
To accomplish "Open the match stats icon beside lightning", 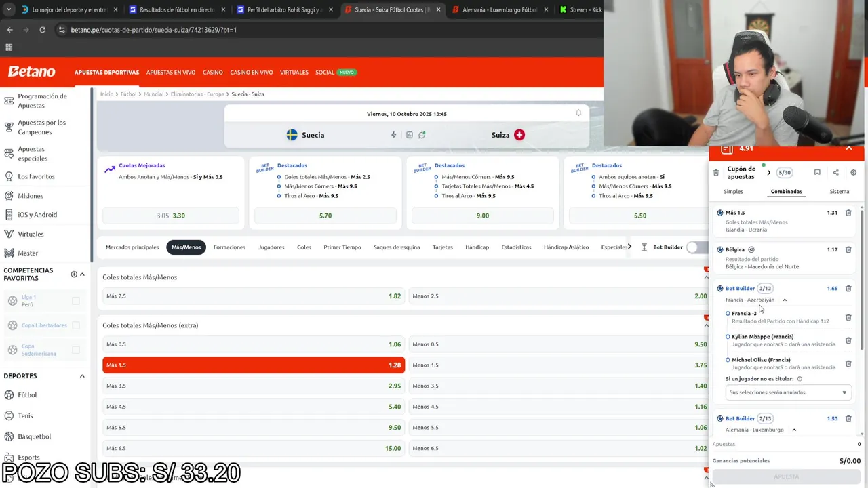I will point(409,135).
